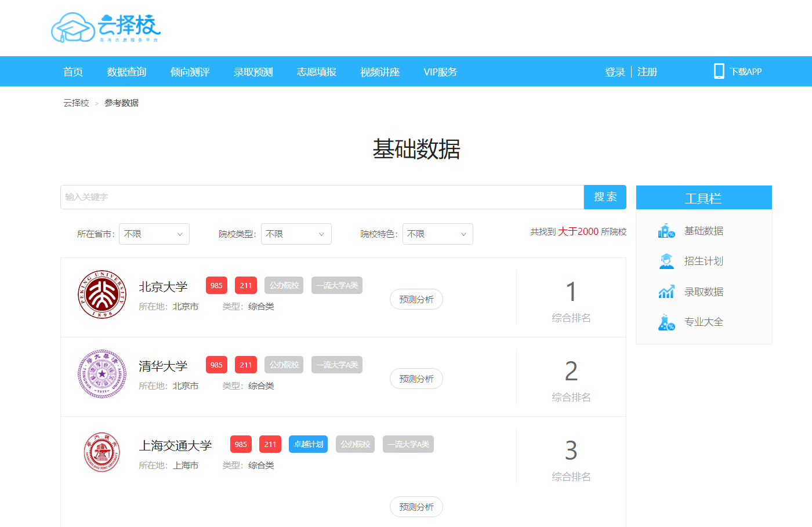Open the 北京大学 school name link
The width and height of the screenshot is (812, 527).
pos(163,287)
